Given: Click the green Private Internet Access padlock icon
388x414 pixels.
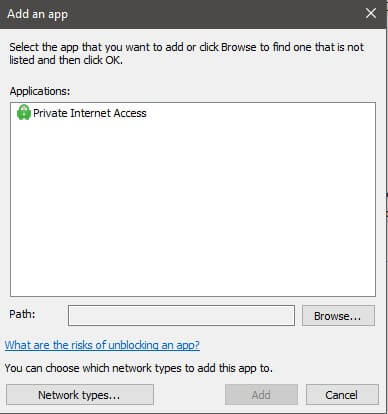Looking at the screenshot, I should 24,113.
